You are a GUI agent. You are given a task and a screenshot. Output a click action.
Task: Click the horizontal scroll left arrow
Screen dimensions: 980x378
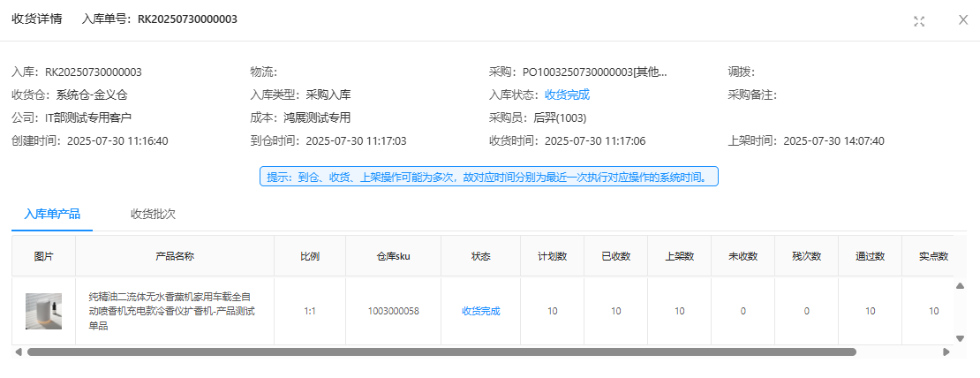click(19, 352)
